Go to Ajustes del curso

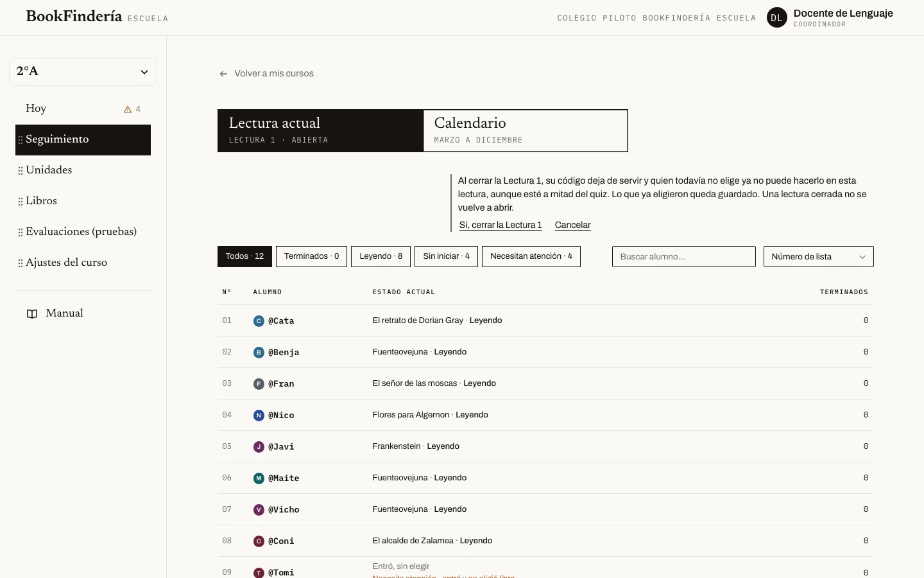(x=83, y=263)
